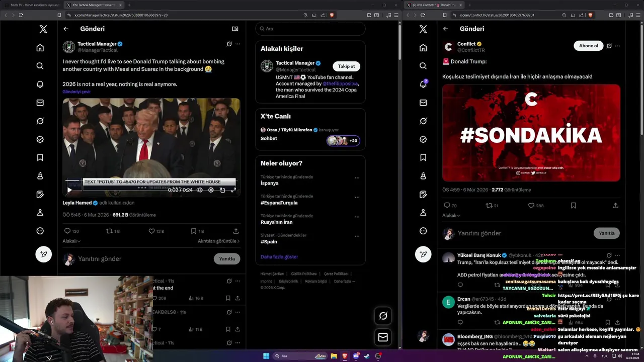Toggle picture-in-picture on video
Viewport: 644px width, 362px height.
(x=222, y=190)
